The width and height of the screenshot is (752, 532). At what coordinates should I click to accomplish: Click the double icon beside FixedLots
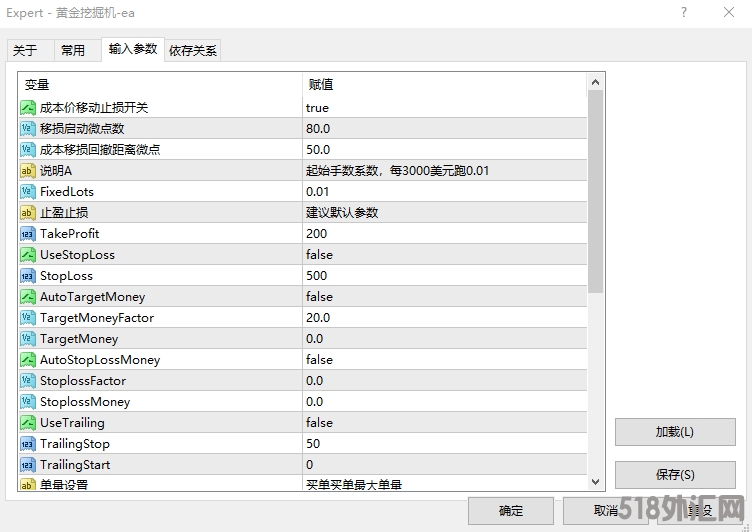click(28, 192)
